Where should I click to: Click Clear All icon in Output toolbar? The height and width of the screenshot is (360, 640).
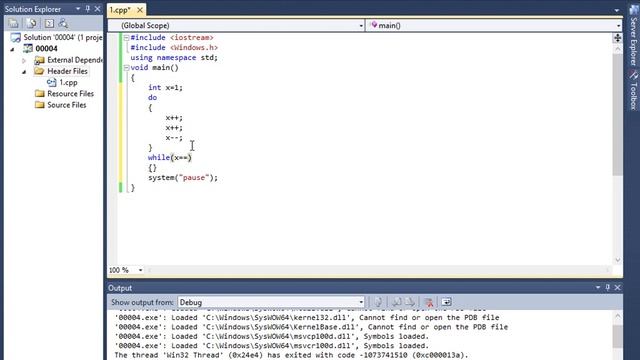click(x=429, y=302)
